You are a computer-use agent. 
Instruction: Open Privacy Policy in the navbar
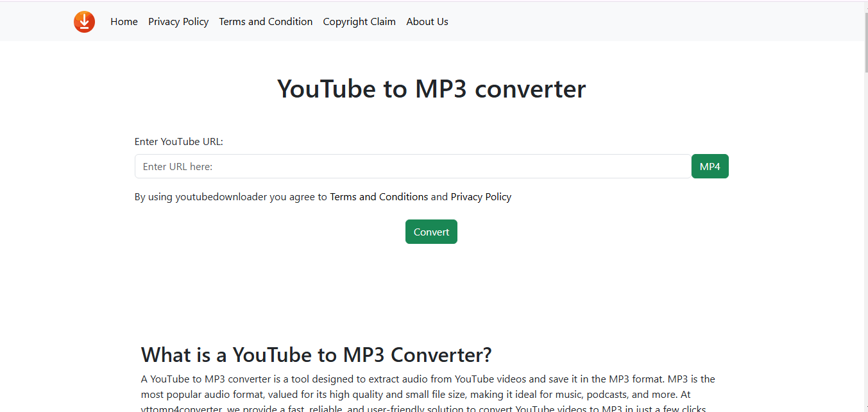click(x=178, y=22)
